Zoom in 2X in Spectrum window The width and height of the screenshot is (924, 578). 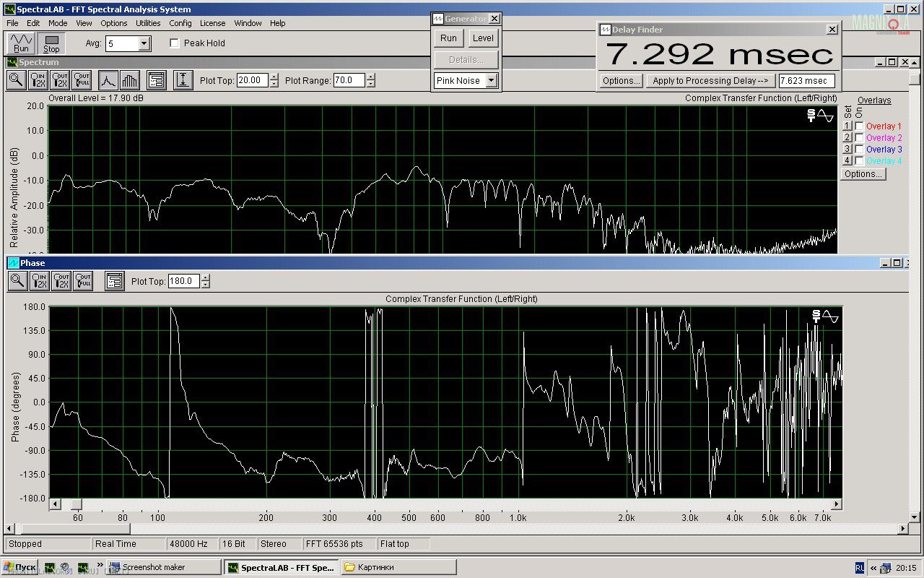click(x=38, y=80)
